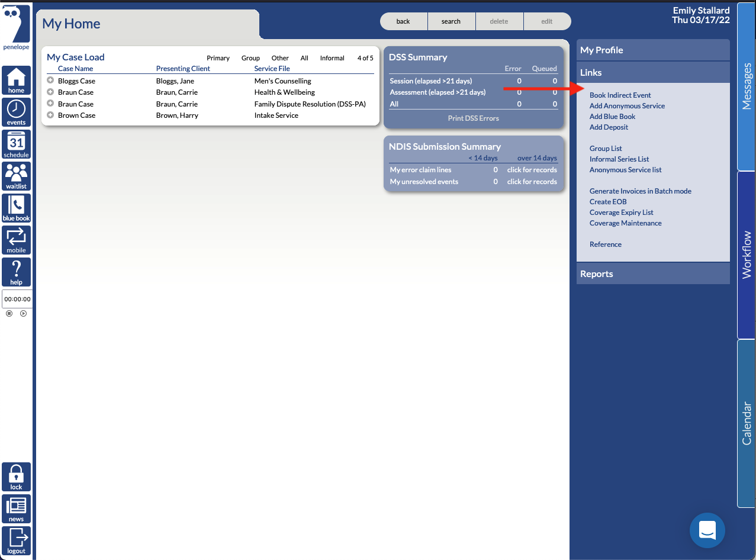
Task: Filter case load by Group
Action: 250,58
